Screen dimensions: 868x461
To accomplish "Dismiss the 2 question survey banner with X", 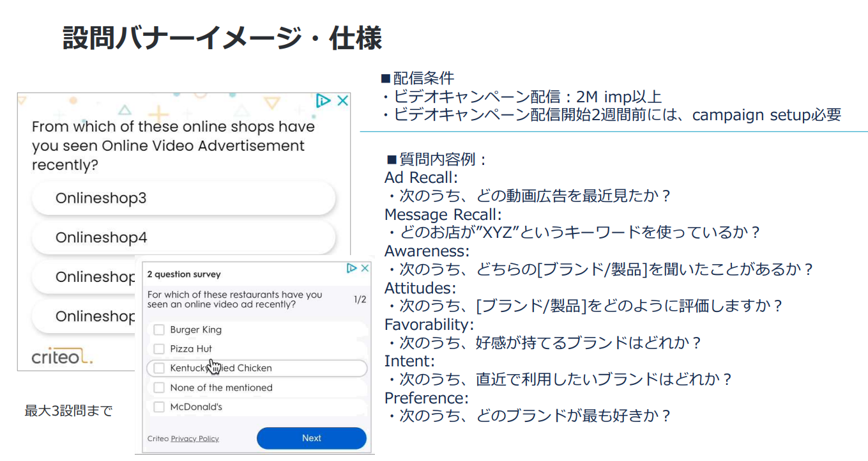I will 365,269.
